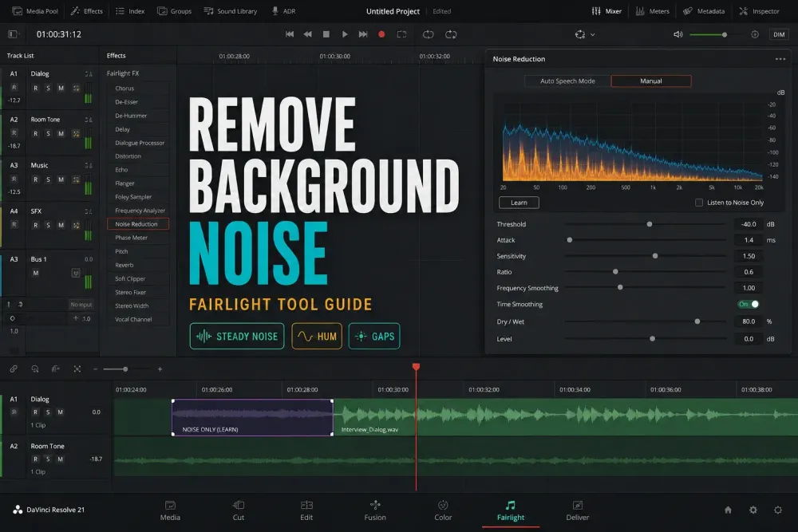Enable Listen to Noise Only checkbox
The height and width of the screenshot is (532, 798).
699,203
